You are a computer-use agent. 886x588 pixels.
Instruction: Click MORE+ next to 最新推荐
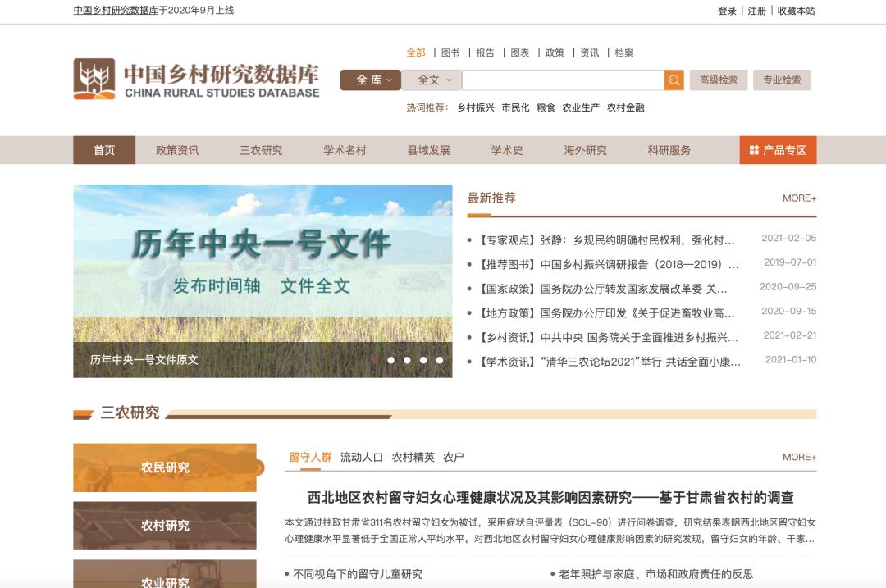coord(800,198)
